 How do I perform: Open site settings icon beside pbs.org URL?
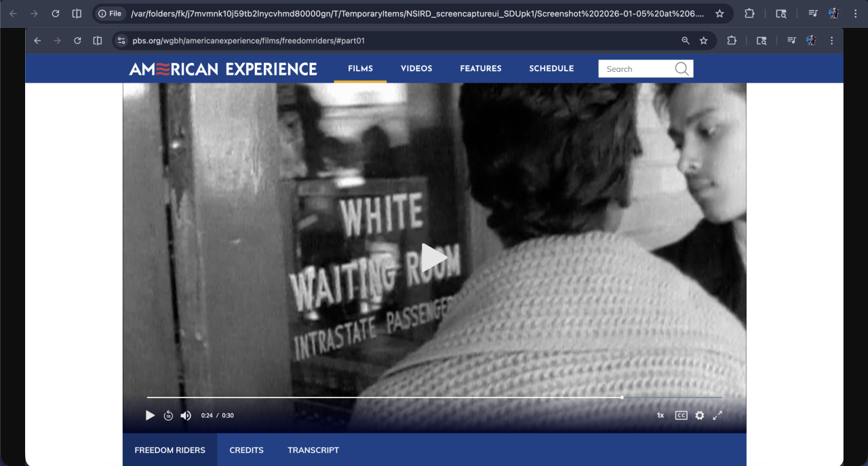coord(121,41)
